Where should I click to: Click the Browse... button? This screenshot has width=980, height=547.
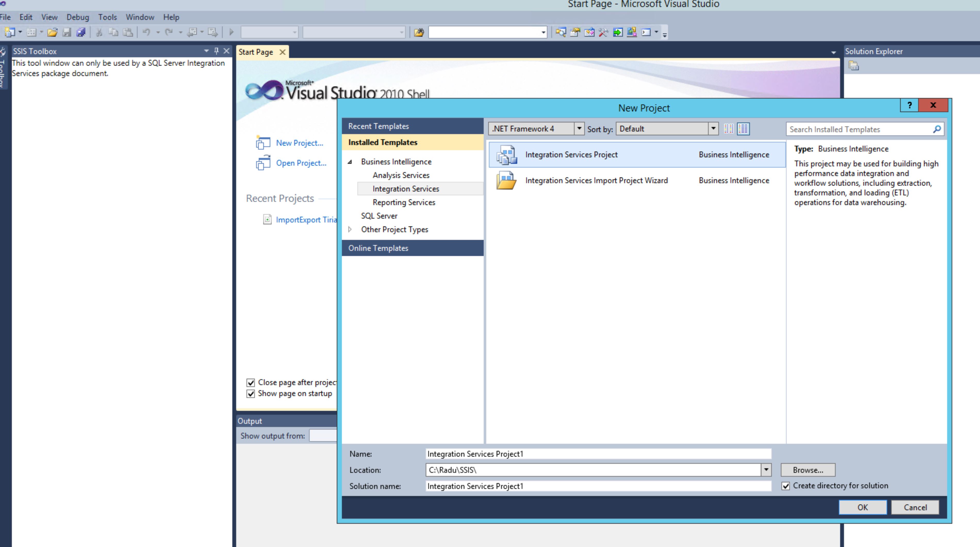pyautogui.click(x=808, y=470)
